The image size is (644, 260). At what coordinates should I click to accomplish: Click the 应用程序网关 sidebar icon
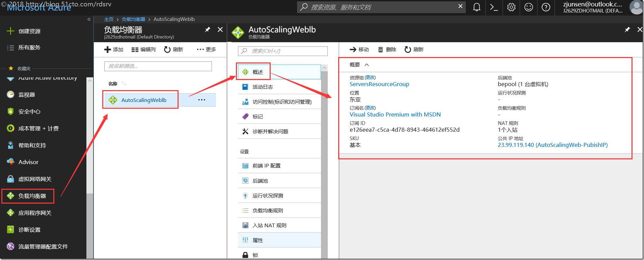pyautogui.click(x=10, y=213)
